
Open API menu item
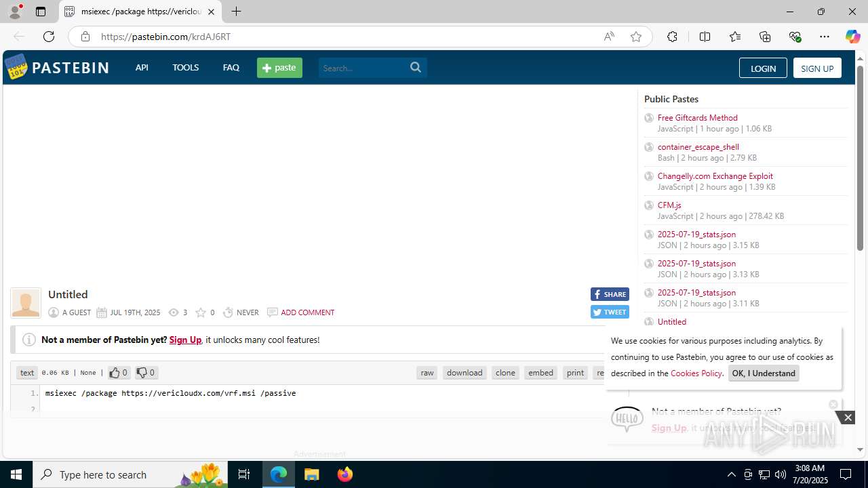click(x=142, y=67)
